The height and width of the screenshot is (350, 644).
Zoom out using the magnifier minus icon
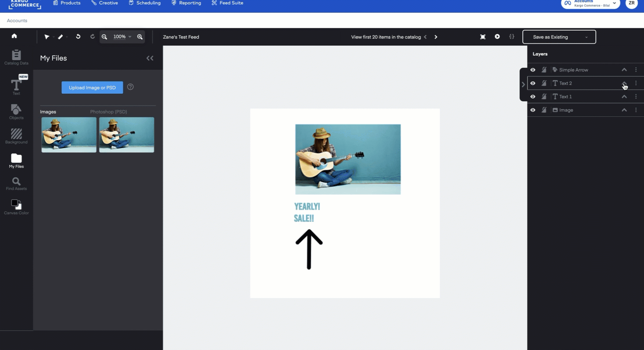click(104, 37)
